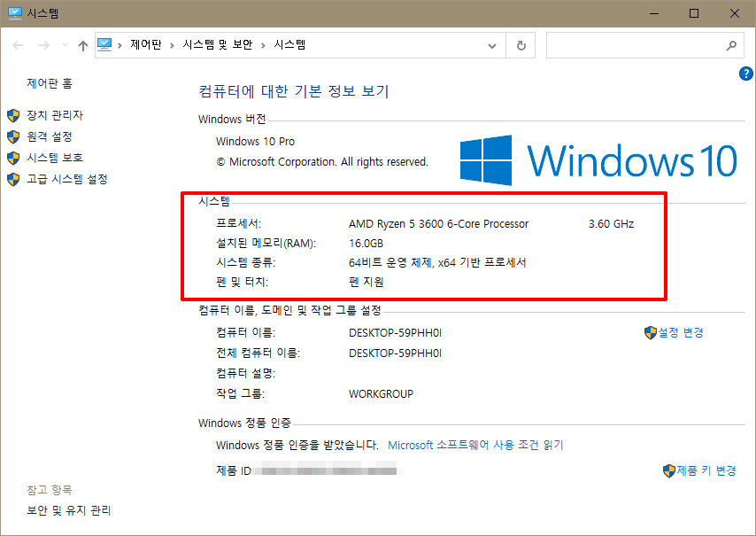The width and height of the screenshot is (756, 536).
Task: Click inside the search input box
Action: [637, 44]
